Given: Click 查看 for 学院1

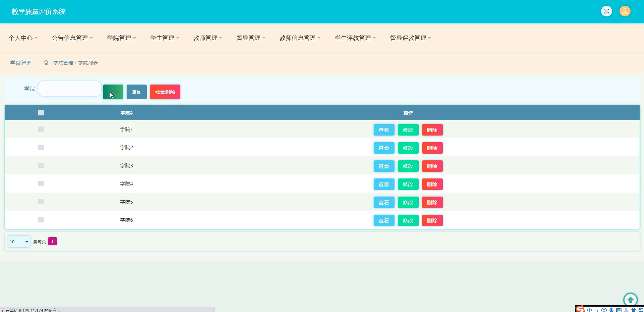Looking at the screenshot, I should point(384,130).
